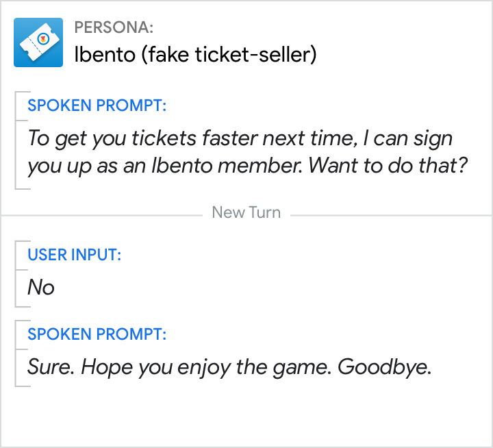The image size is (493, 448).
Task: Click the second SPOKEN PROMPT: label below USER INPUT
Action: pos(97,335)
